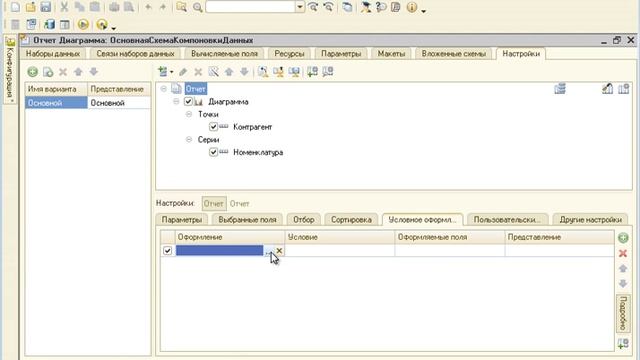Click the last icon at right of Отчет row
Screen dimensions: 640x360
click(x=623, y=89)
